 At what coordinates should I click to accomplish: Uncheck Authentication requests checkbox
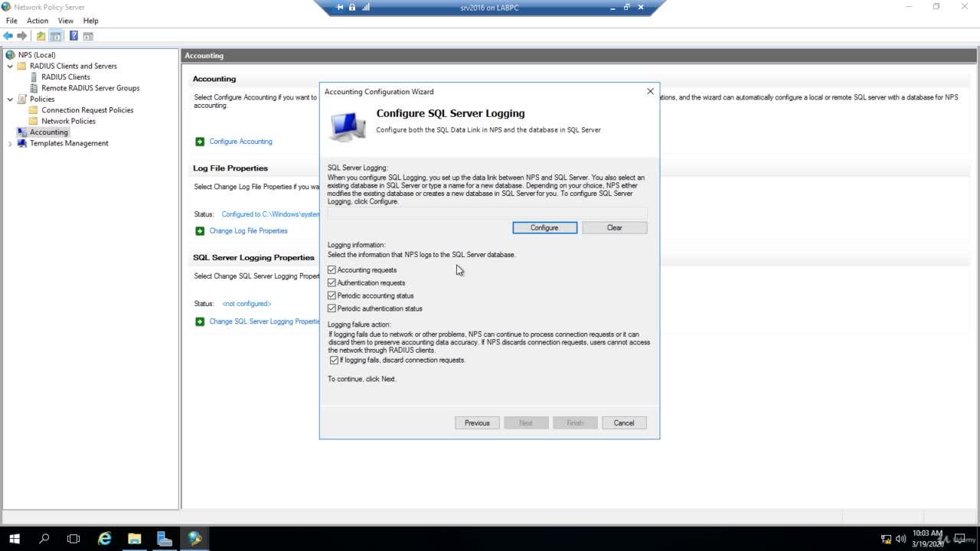[332, 283]
